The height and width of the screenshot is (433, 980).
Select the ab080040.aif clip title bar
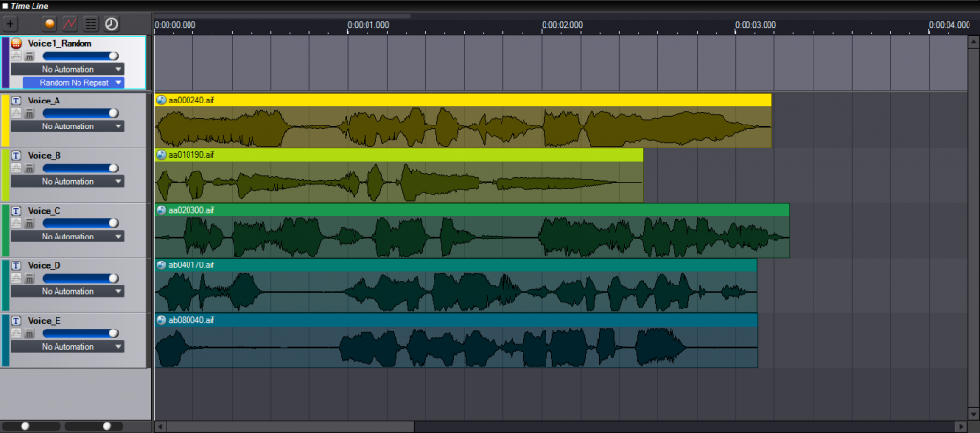pos(457,320)
